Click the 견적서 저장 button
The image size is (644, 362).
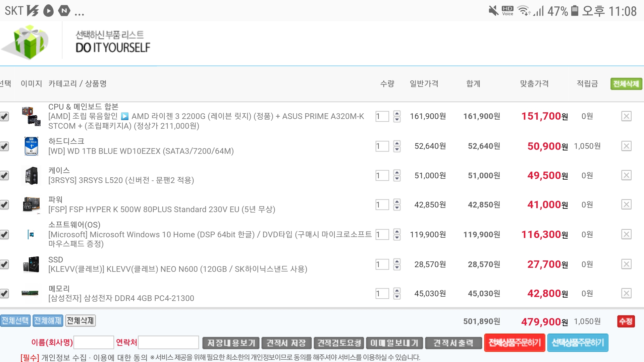[x=286, y=343]
